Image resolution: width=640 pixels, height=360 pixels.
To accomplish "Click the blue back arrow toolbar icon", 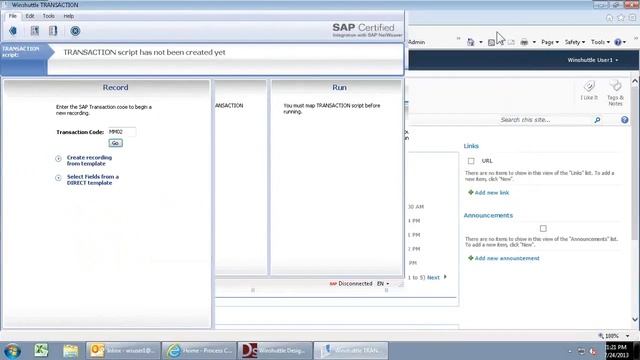I will click(x=13, y=31).
